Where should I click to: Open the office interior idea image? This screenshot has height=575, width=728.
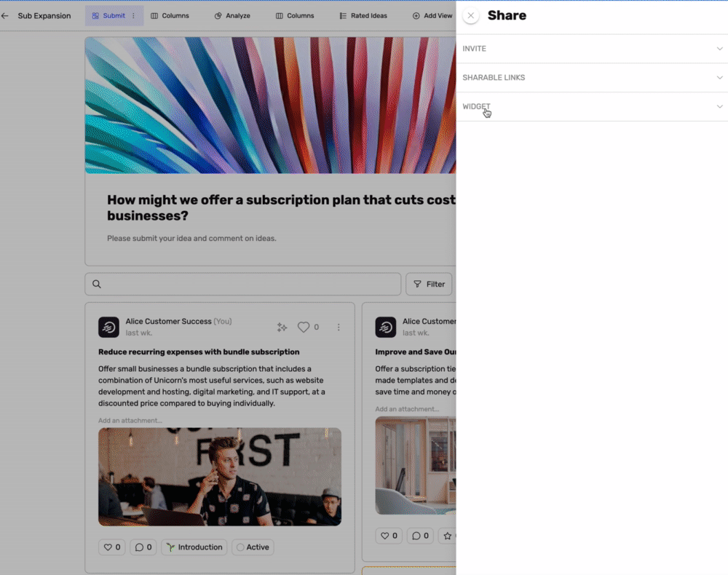(x=416, y=466)
